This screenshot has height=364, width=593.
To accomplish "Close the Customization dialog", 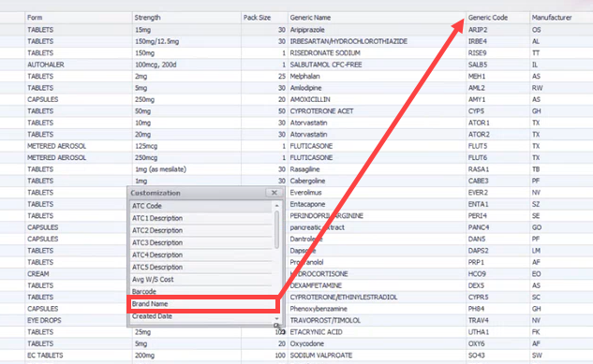I will (x=274, y=193).
